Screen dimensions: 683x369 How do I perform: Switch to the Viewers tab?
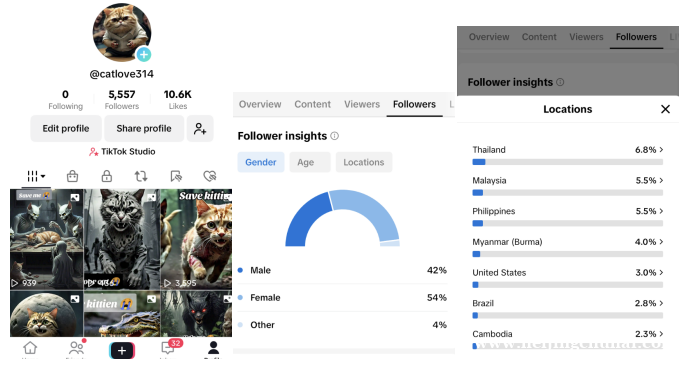pos(362,105)
